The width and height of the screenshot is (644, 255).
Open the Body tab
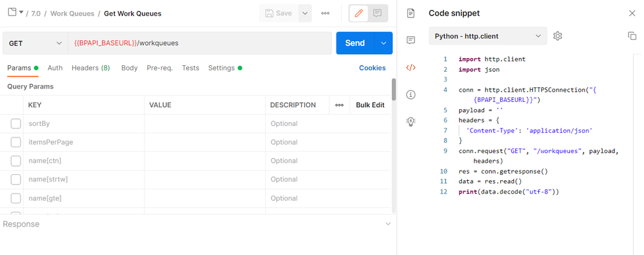click(x=130, y=68)
